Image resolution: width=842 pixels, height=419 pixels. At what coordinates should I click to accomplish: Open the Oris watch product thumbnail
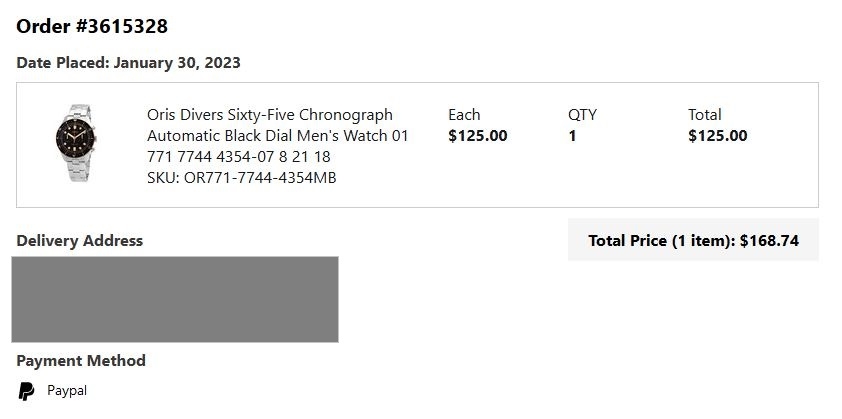coord(76,143)
